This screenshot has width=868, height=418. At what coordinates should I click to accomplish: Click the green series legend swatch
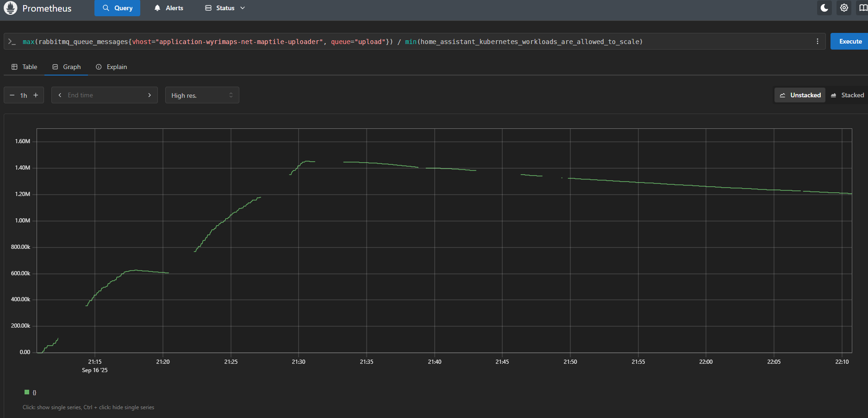pyautogui.click(x=27, y=392)
